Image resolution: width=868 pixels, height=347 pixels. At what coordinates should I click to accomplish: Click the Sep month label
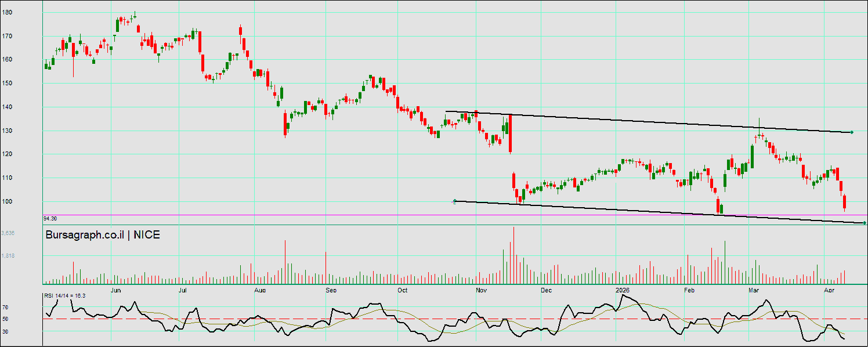tap(331, 290)
